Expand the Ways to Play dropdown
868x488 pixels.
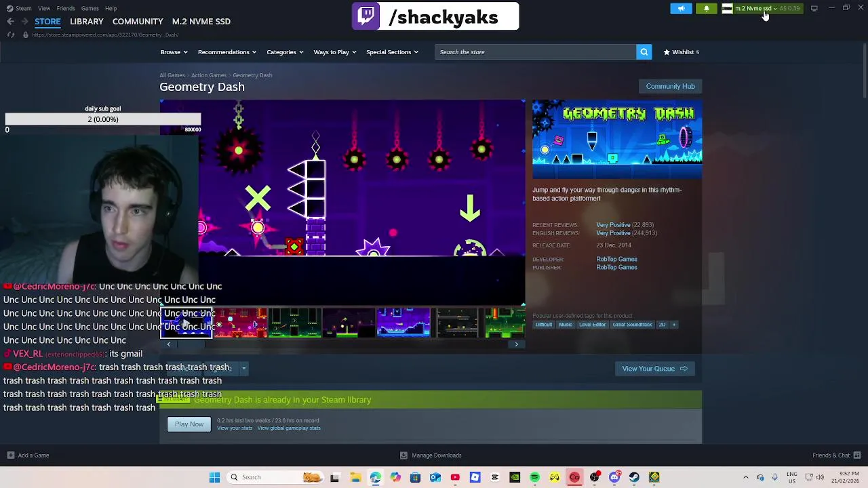pos(334,52)
